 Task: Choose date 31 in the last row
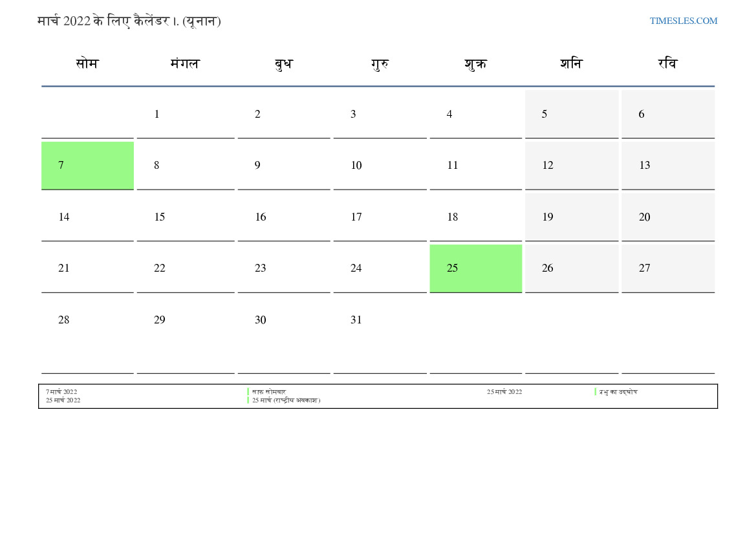point(380,334)
